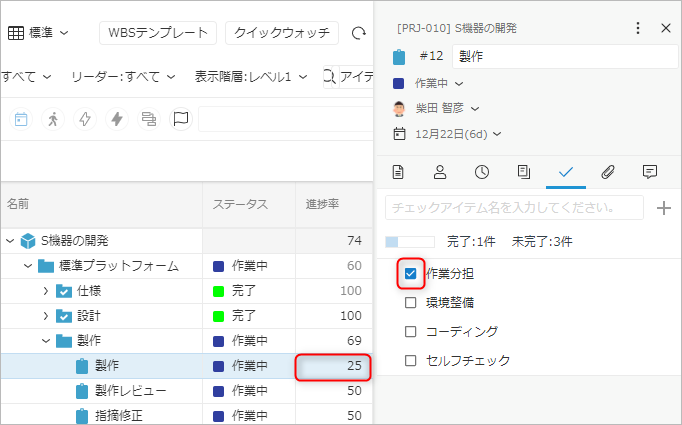This screenshot has height=425, width=682.
Task: Open the clock history tab
Action: (482, 171)
